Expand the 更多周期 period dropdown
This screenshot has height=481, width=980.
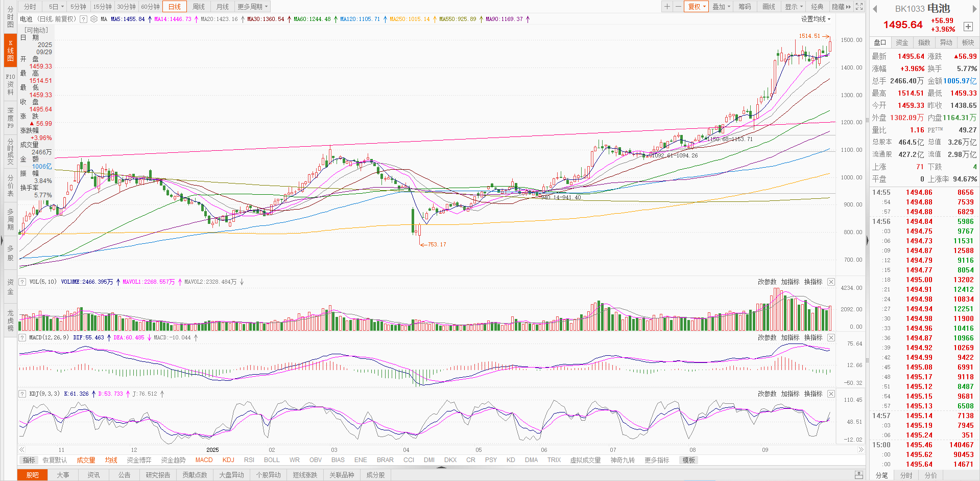pyautogui.click(x=252, y=7)
